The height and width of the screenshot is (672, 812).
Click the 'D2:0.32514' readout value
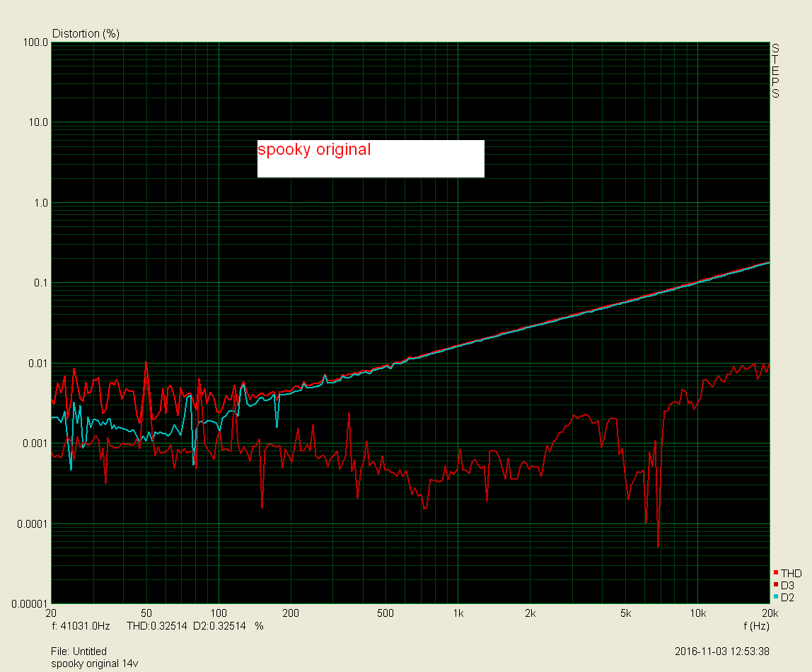pyautogui.click(x=219, y=627)
